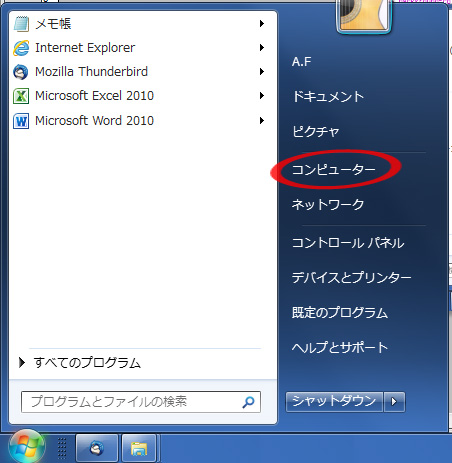The width and height of the screenshot is (452, 463).
Task: Select the Mozilla Thunderbird text label
Action: 91,72
